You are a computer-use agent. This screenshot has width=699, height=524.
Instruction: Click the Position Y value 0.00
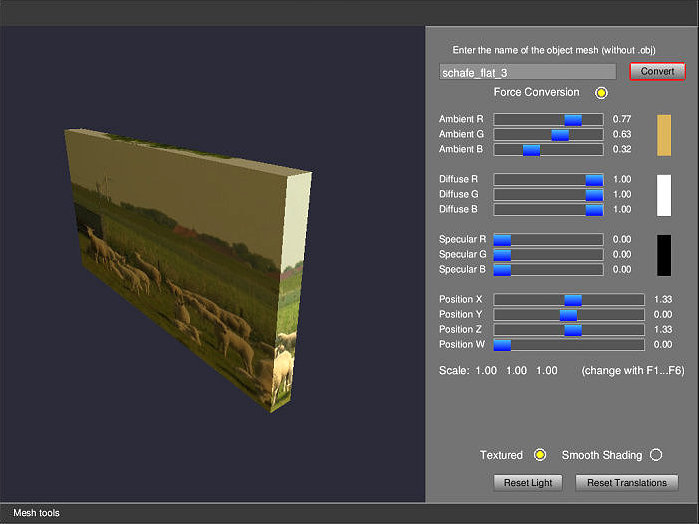tap(663, 314)
